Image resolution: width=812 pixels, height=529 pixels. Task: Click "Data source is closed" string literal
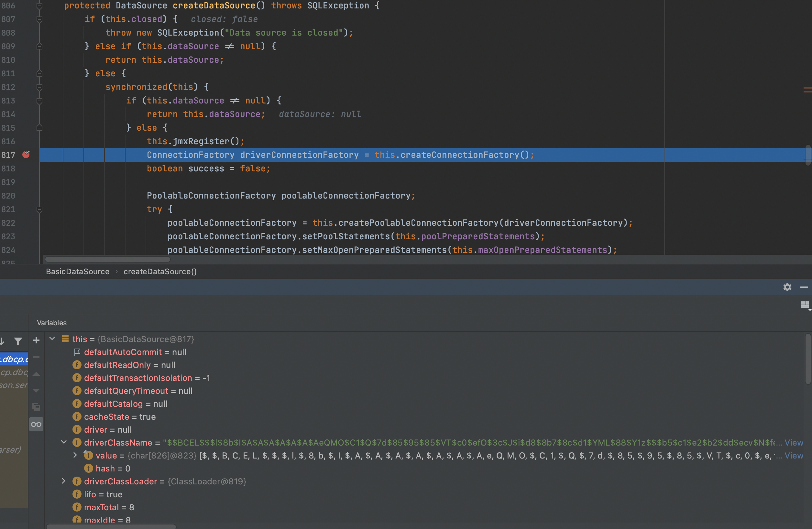(284, 33)
